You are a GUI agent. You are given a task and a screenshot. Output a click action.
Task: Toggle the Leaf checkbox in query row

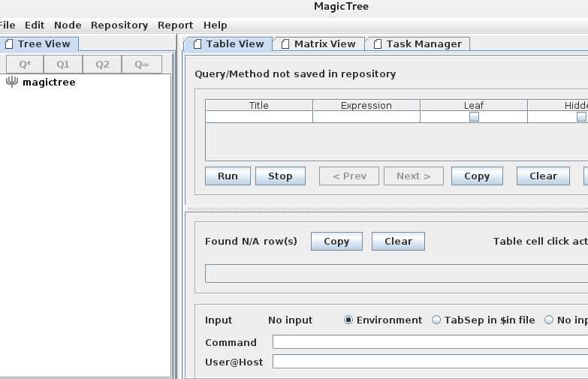point(474,117)
